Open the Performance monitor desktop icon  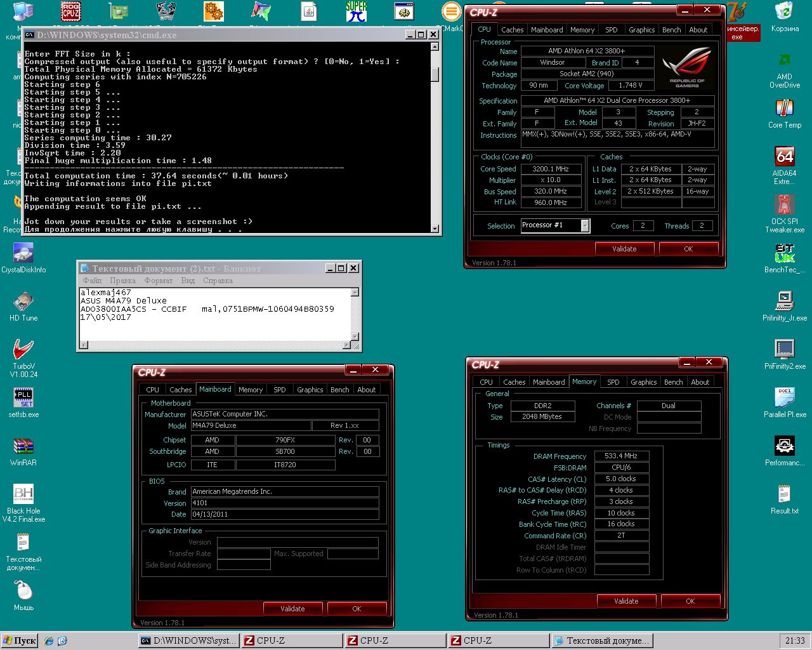[x=785, y=451]
